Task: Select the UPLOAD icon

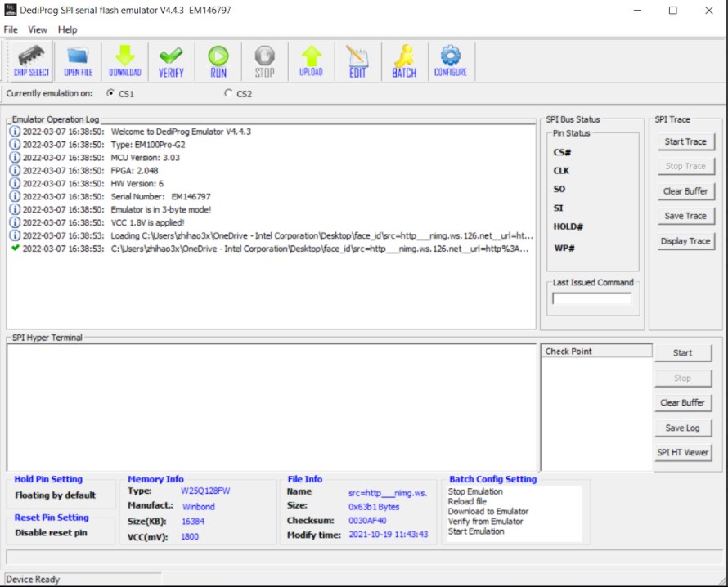Action: tap(311, 60)
